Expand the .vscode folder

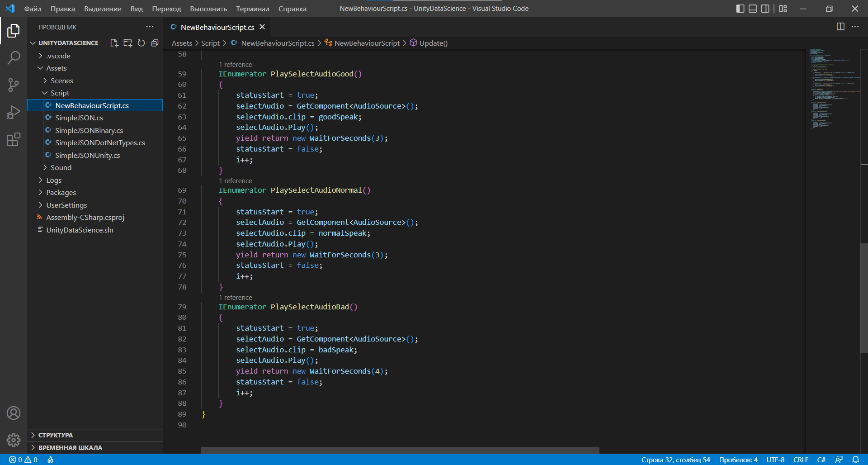[x=95, y=56]
